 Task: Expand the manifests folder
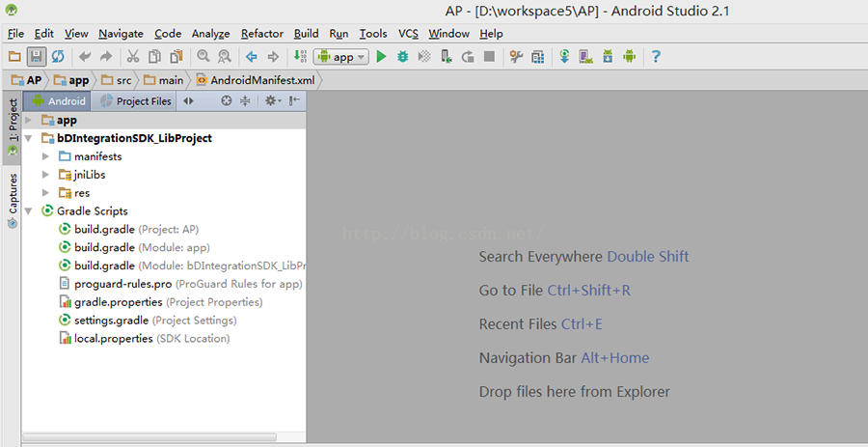coord(46,156)
